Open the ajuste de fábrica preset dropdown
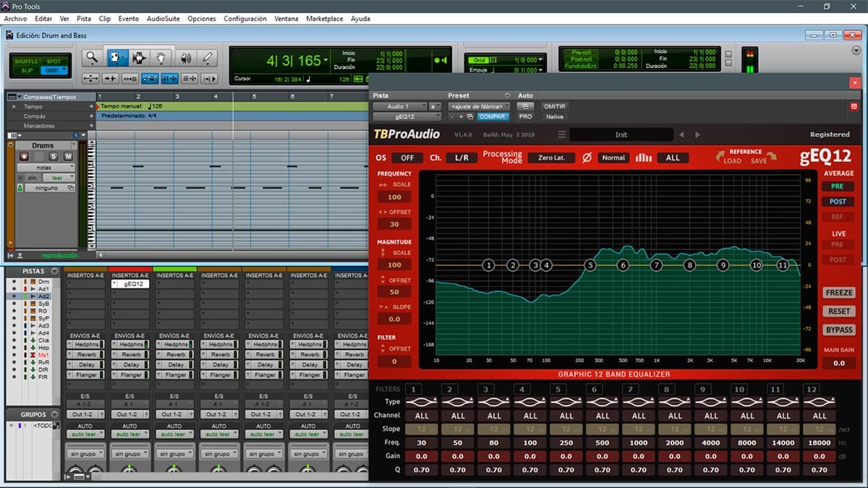The image size is (868, 488). pyautogui.click(x=480, y=106)
